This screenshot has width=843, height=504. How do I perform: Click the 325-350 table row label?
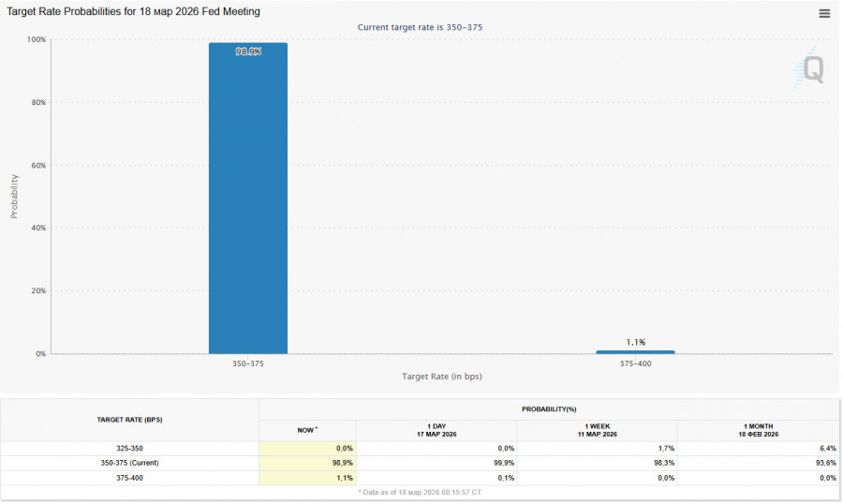coord(129,449)
